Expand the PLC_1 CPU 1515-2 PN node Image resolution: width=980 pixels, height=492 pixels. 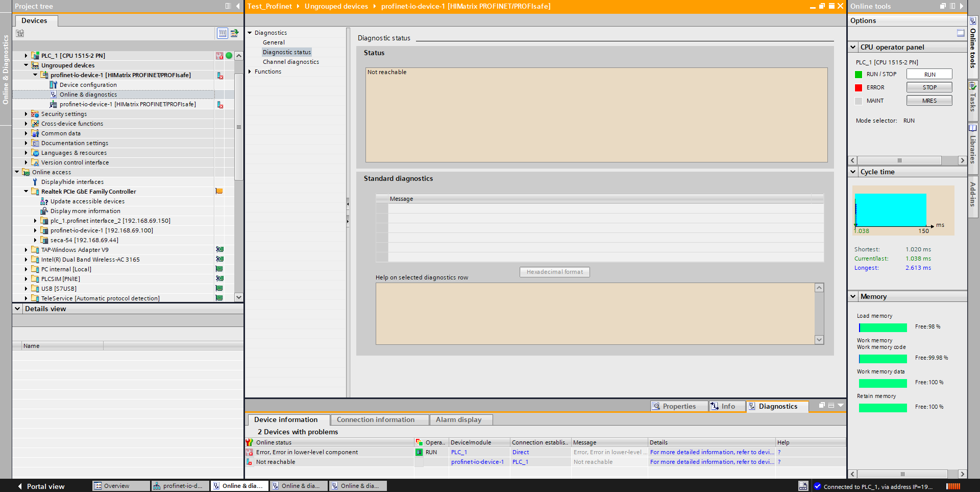(26, 56)
